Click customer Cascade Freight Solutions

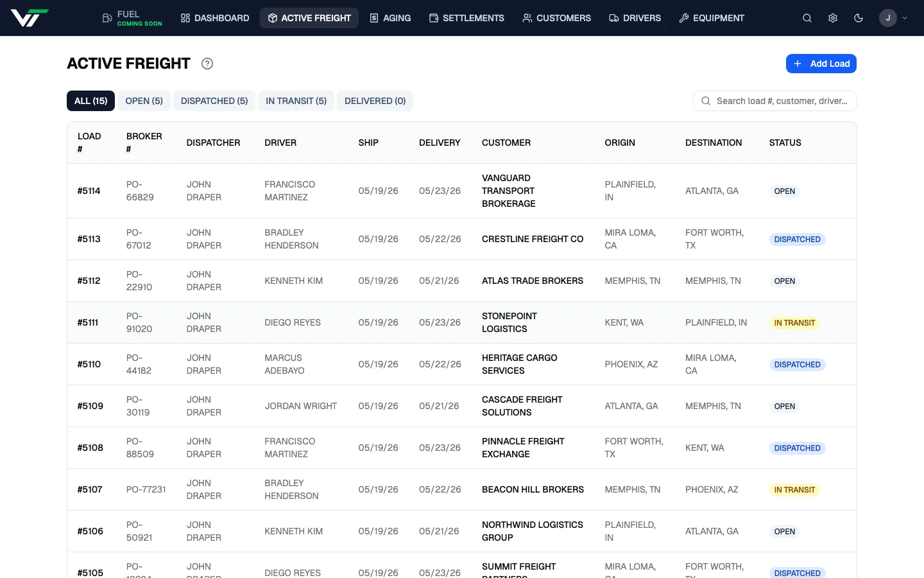[x=522, y=406]
